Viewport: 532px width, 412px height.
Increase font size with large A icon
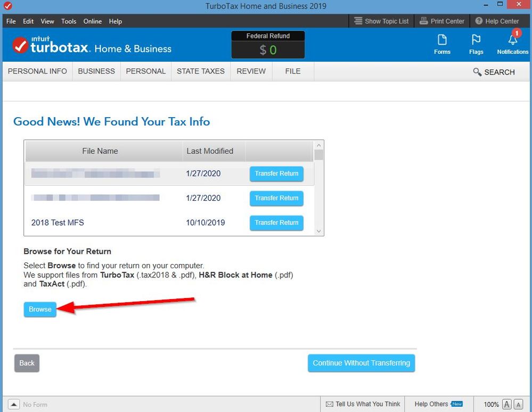(506, 404)
